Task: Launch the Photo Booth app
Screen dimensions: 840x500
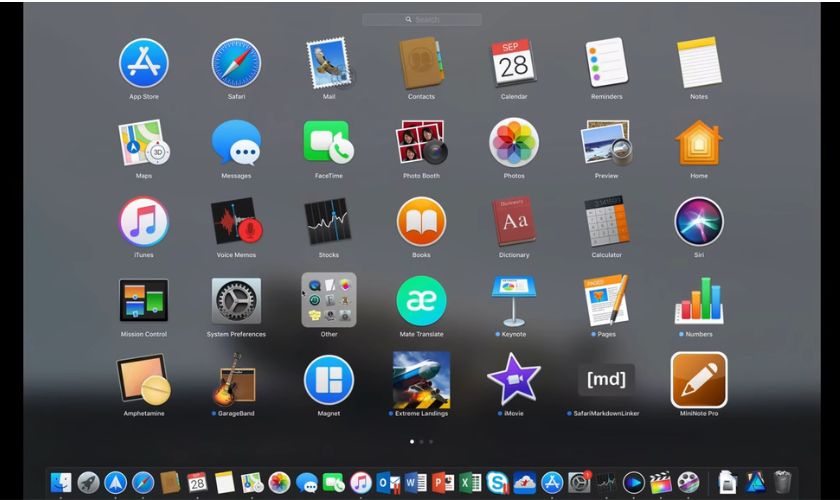Action: point(422,143)
